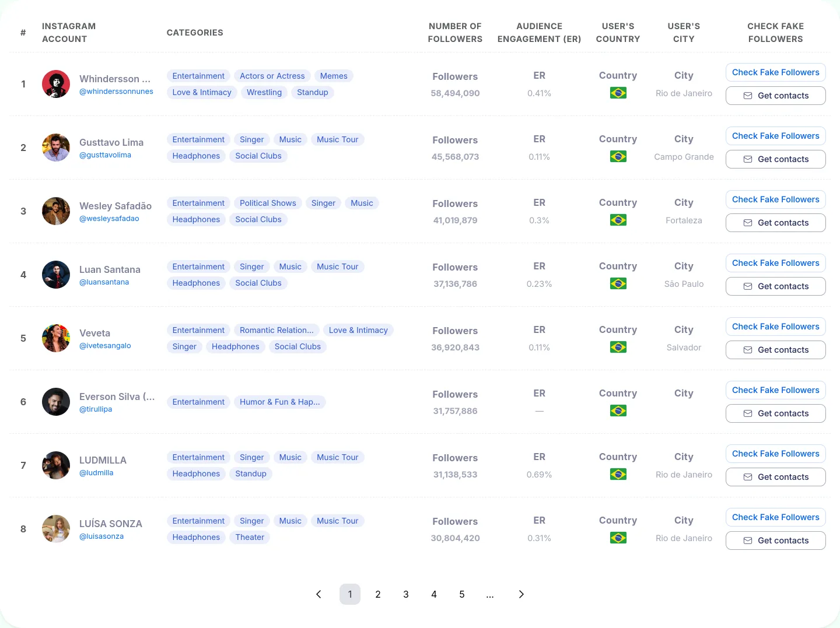Viewport: 840px width, 628px height.
Task: Click Brazil flag in Wesley Safadão's row
Action: (x=618, y=220)
